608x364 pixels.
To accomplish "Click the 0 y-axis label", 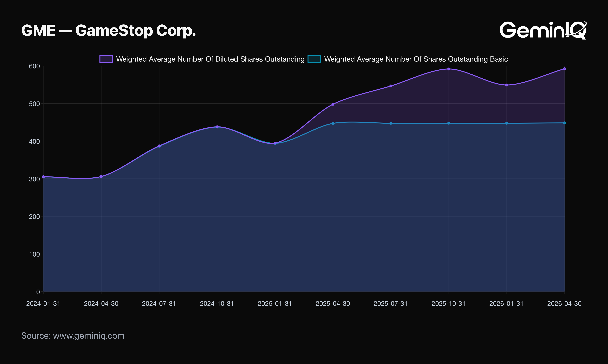I will (x=38, y=292).
